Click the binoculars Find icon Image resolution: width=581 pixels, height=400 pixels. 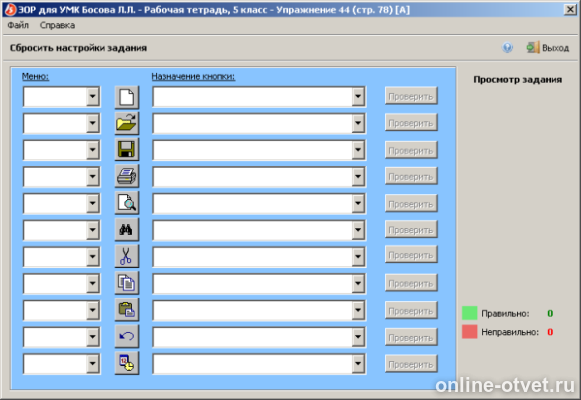(127, 229)
